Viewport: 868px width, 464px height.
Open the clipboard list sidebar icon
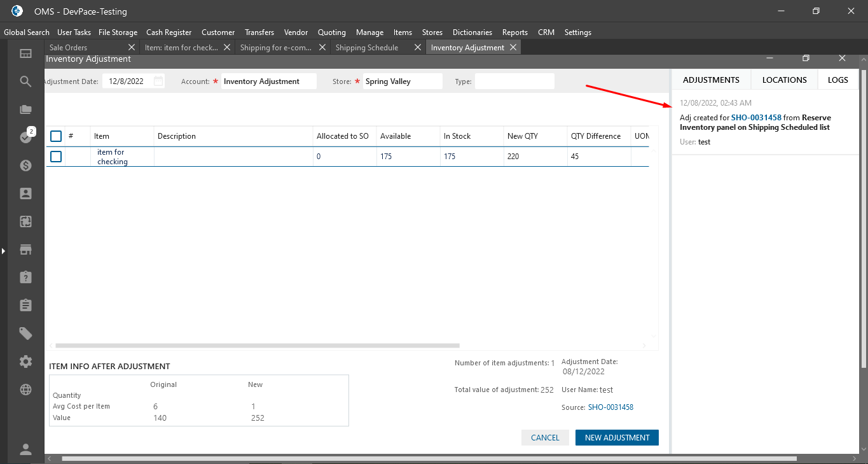click(25, 306)
